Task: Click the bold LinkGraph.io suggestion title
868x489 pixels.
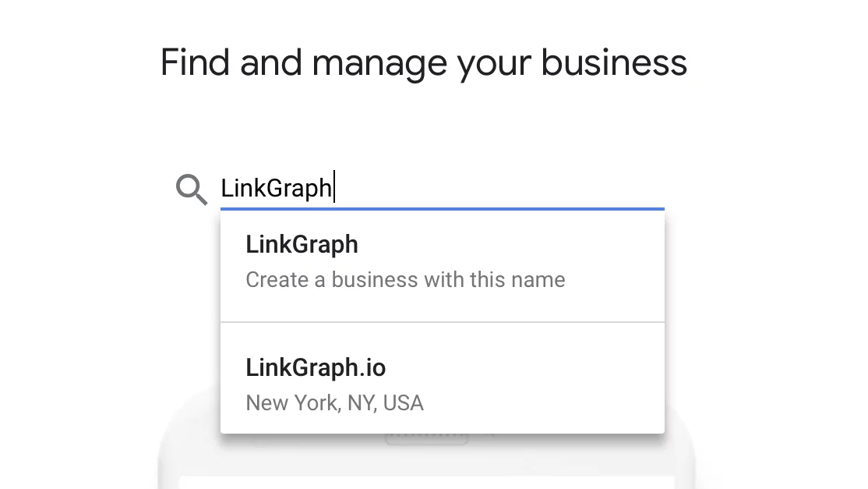Action: pos(316,367)
